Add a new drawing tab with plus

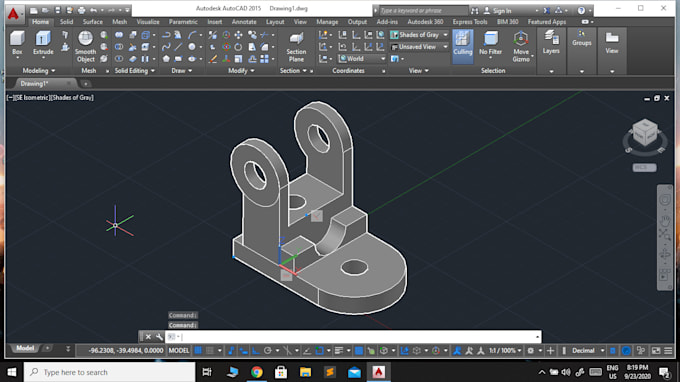coord(86,84)
